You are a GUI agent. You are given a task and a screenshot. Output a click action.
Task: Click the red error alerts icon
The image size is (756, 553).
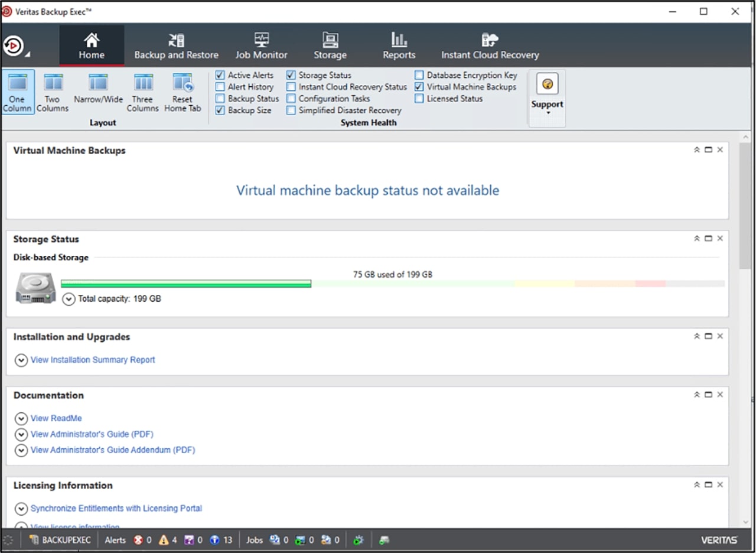coord(138,540)
